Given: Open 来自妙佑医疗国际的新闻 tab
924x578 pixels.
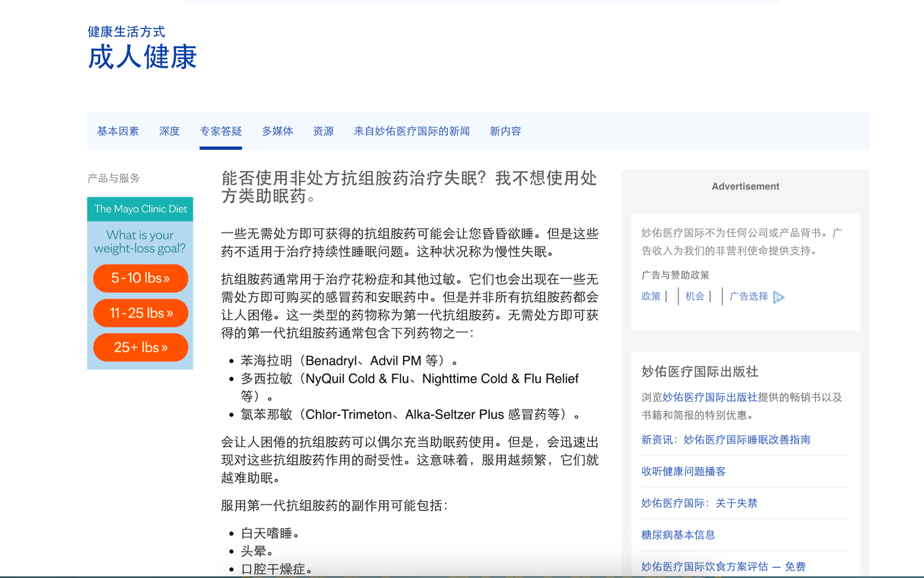Looking at the screenshot, I should click(411, 131).
